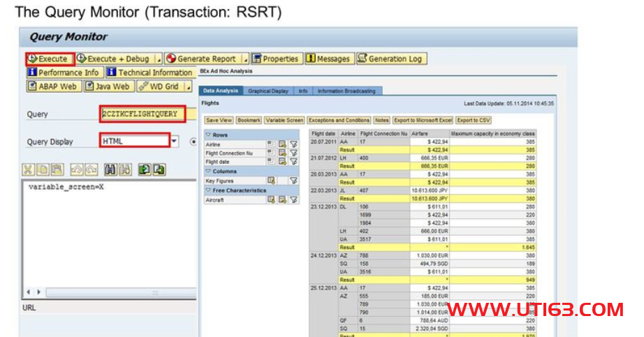Click the Query name input field
Screen dimensions: 644x337
[143, 114]
